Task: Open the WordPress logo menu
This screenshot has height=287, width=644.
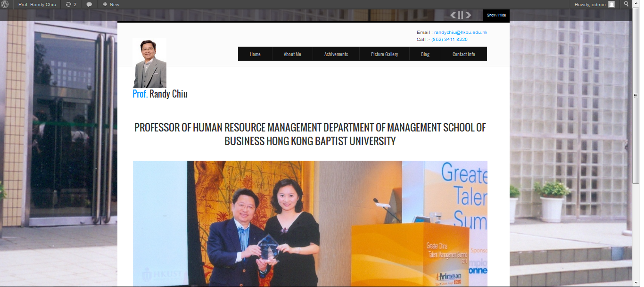Action: 5,4
